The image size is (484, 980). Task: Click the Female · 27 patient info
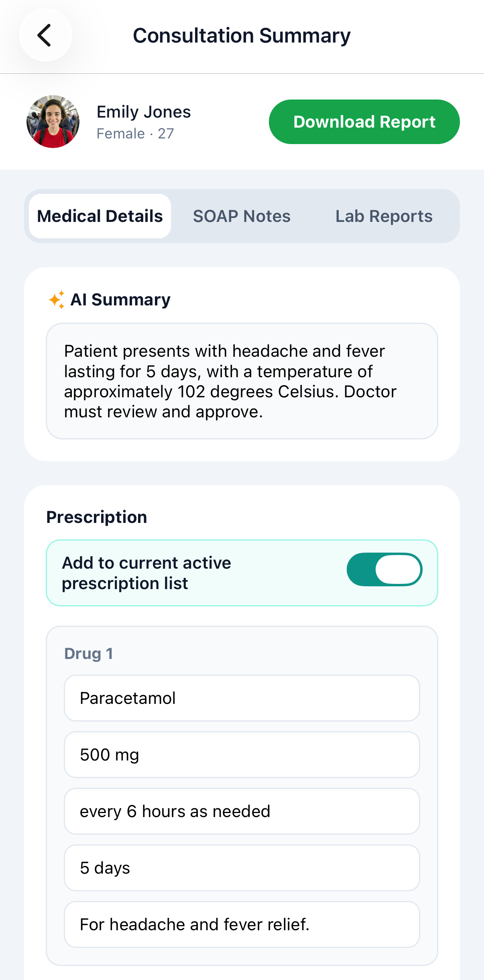pyautogui.click(x=135, y=134)
